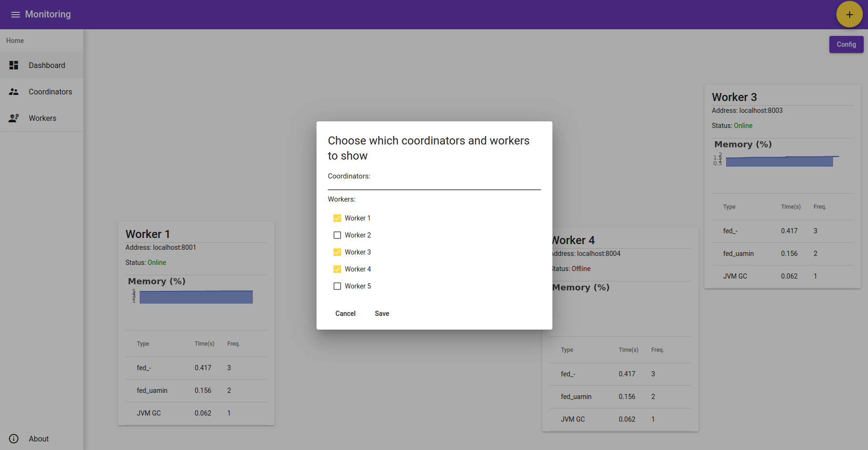Click Home in the sidebar
The image size is (868, 450).
tap(15, 41)
